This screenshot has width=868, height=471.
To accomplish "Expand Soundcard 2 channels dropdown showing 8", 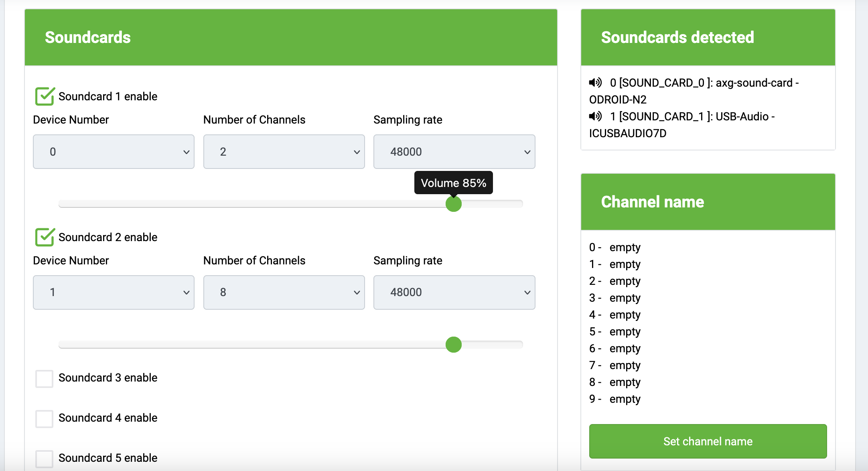I will point(284,292).
